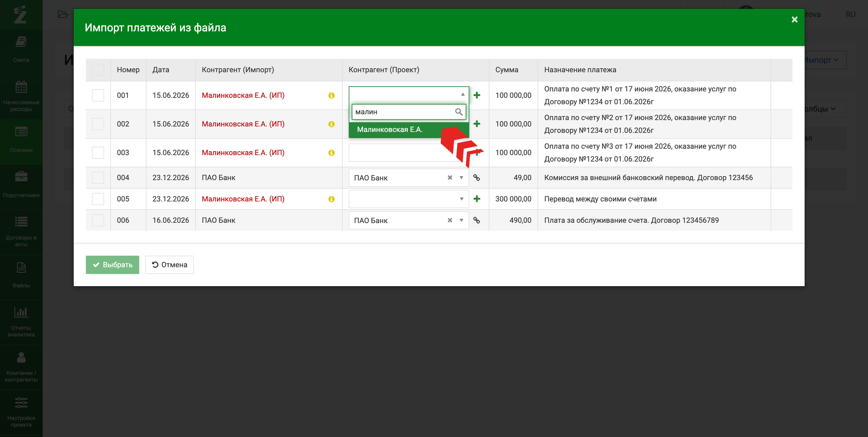Open Договоры и акты sidebar section
The width and height of the screenshot is (868, 437).
(21, 232)
